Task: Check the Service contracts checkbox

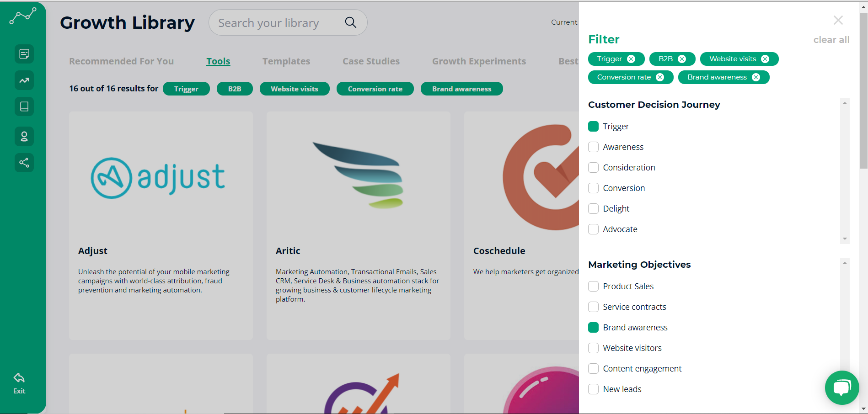Action: coord(594,307)
